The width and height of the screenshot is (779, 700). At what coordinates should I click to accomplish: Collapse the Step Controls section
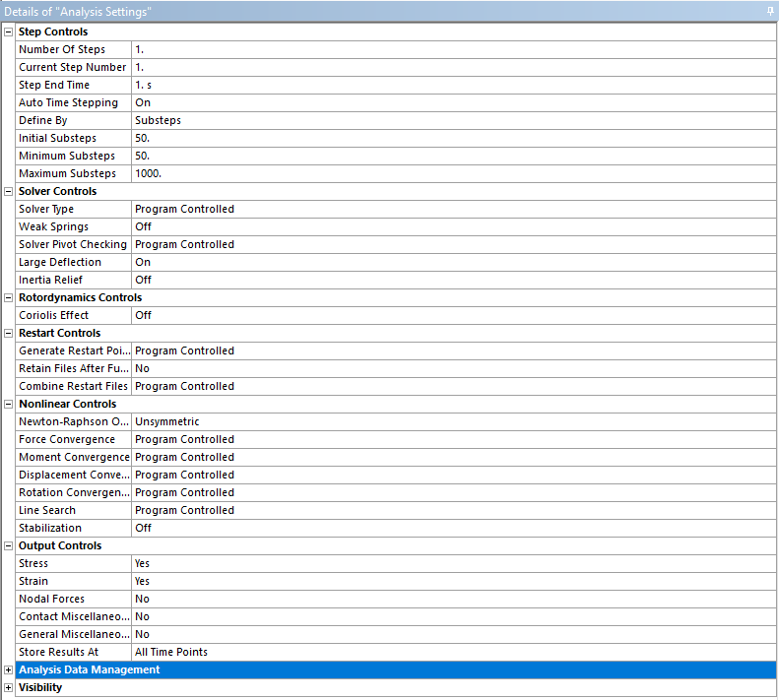(9, 32)
